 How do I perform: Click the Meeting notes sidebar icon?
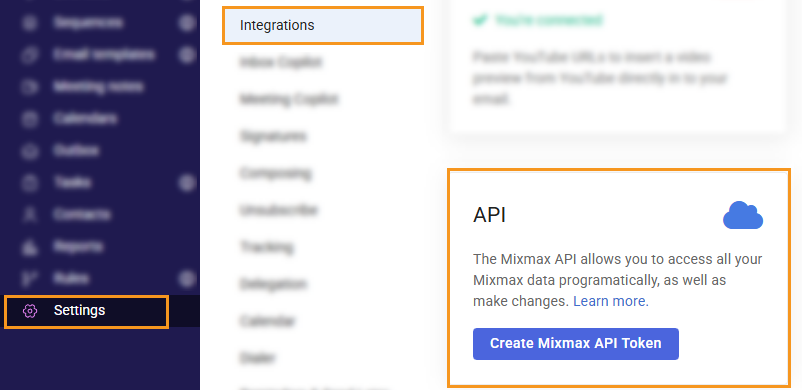30,86
